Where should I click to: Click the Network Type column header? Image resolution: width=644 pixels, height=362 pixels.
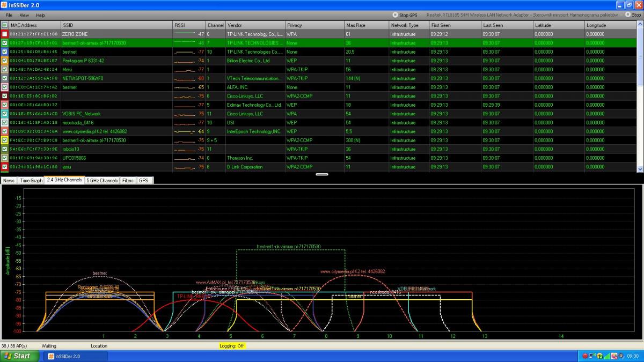pyautogui.click(x=409, y=25)
